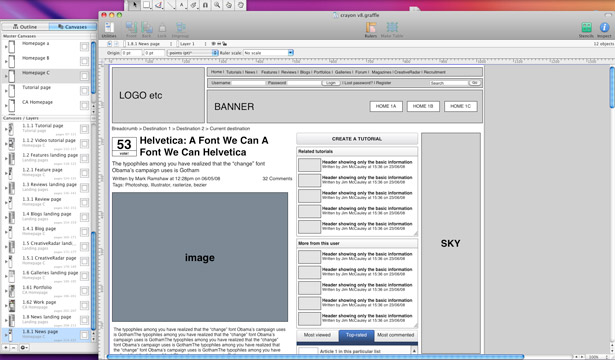This screenshot has width=615, height=360.
Task: Expand the Homepage B disclosure triangle
Action: pos(6,62)
